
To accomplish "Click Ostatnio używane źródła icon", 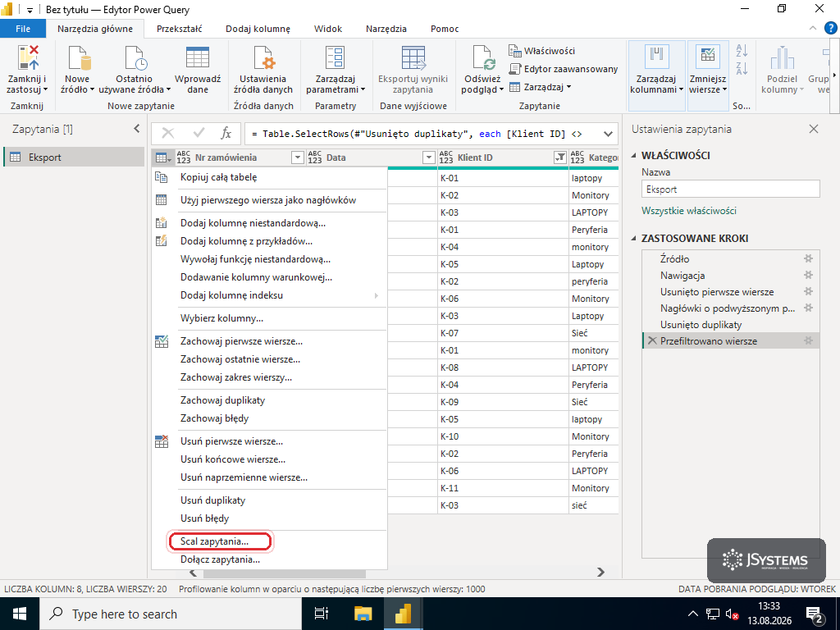I will [135, 58].
